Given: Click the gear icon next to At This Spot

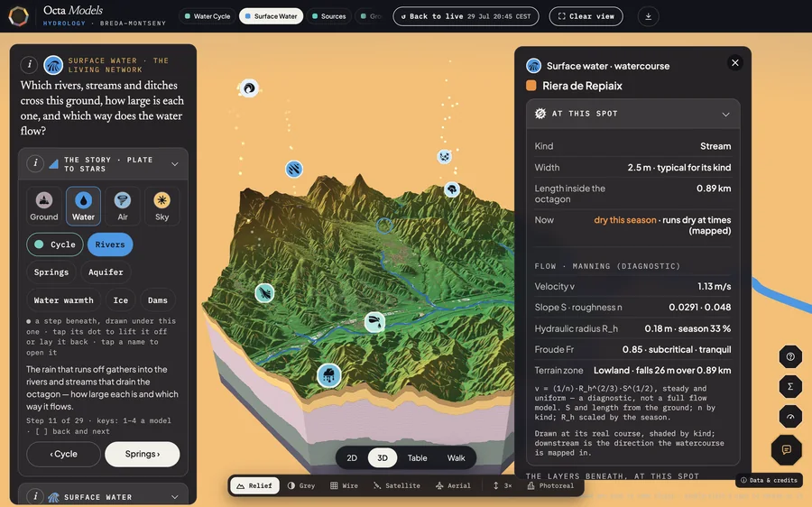Looking at the screenshot, I should point(540,114).
